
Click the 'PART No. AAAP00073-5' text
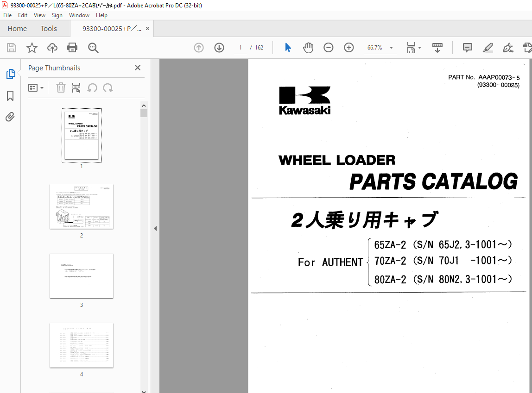pos(484,77)
